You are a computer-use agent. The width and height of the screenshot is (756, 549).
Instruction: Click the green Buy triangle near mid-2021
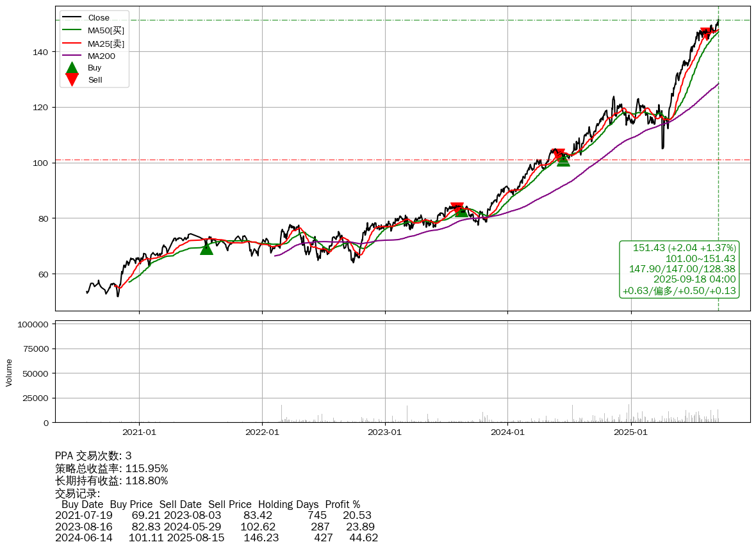(206, 248)
